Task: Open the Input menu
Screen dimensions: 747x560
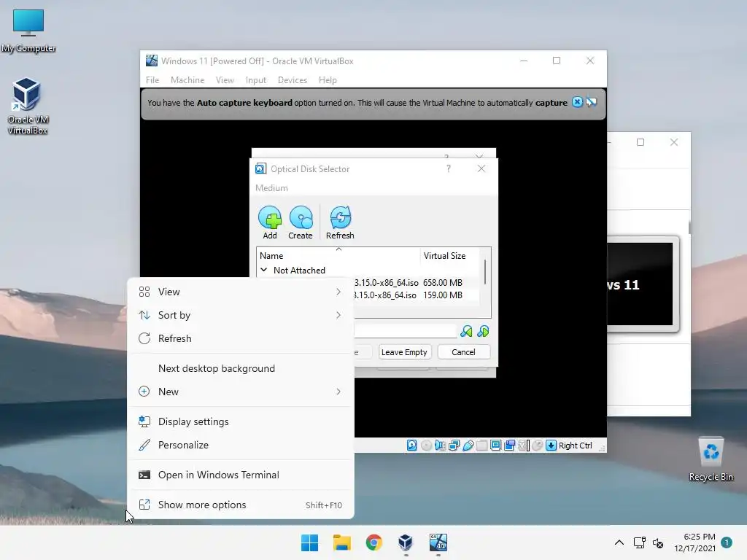Action: click(x=256, y=80)
